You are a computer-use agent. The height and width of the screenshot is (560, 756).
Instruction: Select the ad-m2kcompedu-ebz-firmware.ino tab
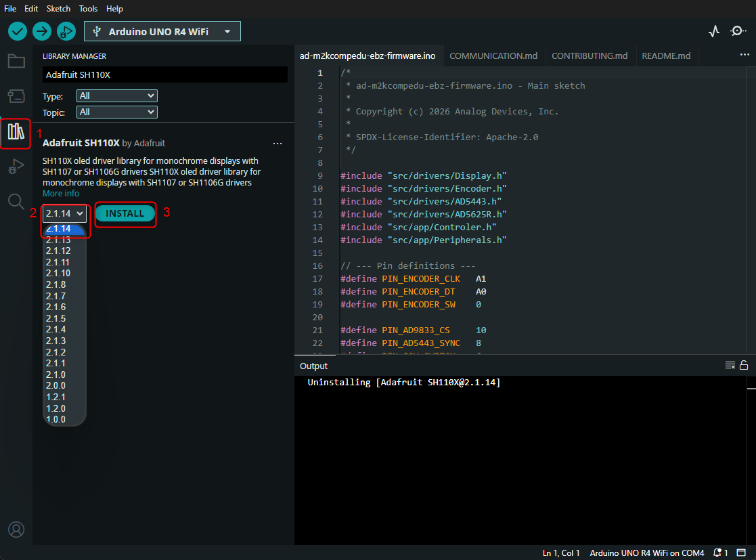click(368, 56)
